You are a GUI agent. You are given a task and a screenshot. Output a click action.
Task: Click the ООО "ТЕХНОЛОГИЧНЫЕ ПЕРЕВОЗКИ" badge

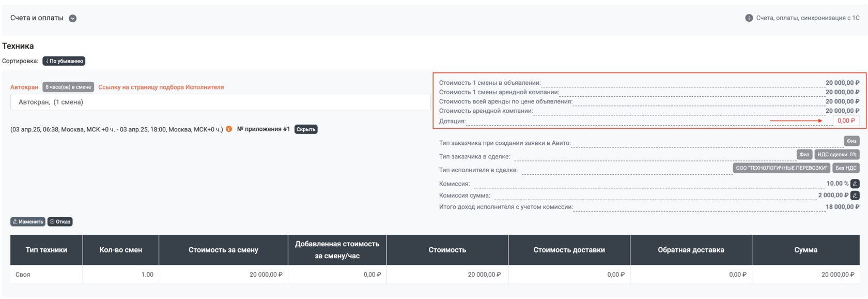pos(782,168)
